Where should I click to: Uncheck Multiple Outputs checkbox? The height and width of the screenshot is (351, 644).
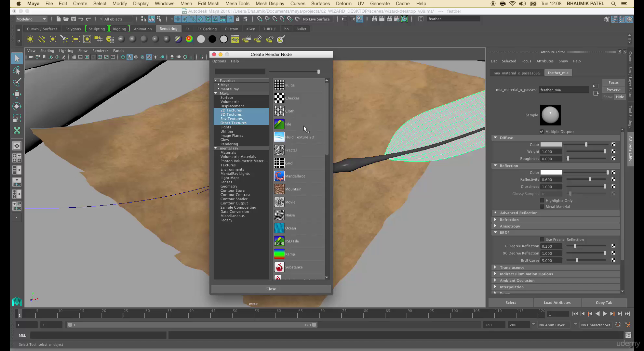pos(542,131)
